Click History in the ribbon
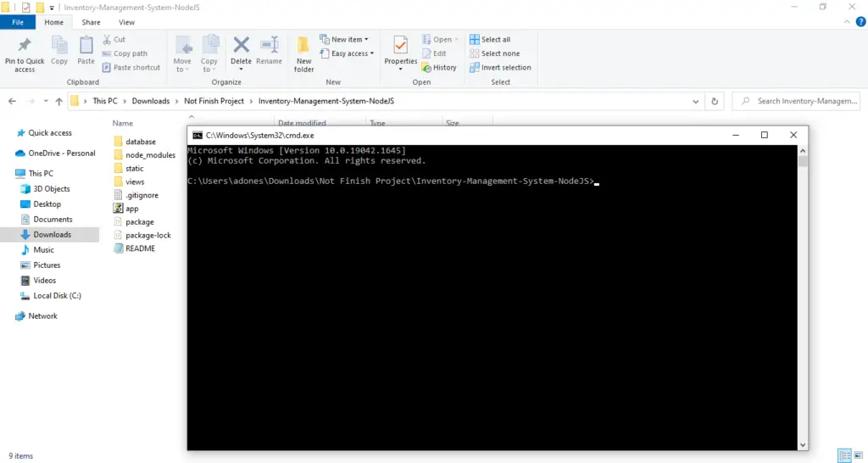Image resolution: width=868 pixels, height=463 pixels. point(439,67)
